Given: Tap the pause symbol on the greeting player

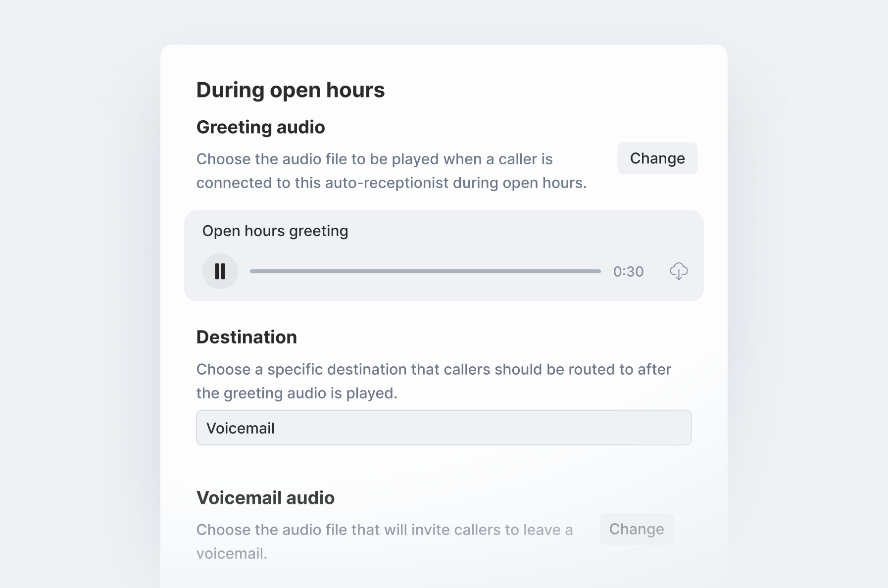Looking at the screenshot, I should point(220,271).
